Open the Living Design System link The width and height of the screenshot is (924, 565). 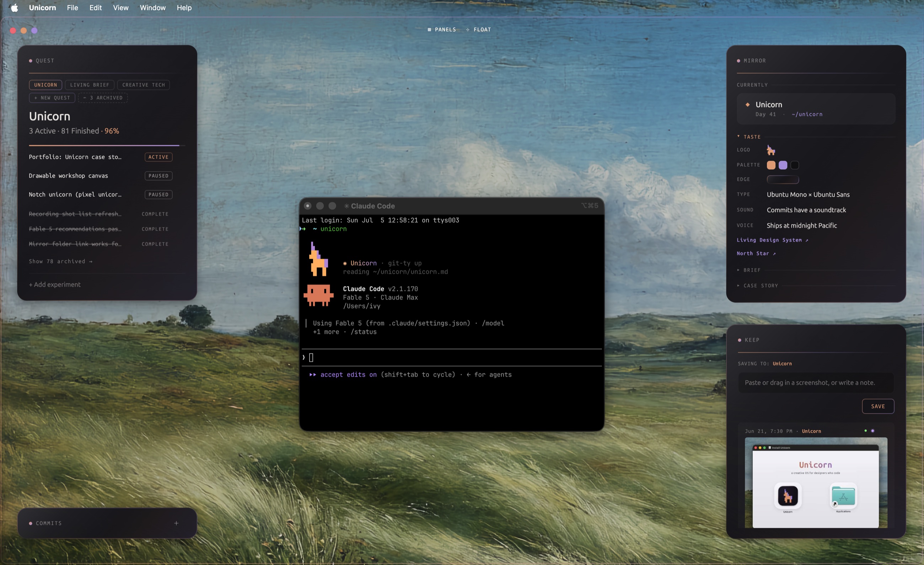(773, 240)
